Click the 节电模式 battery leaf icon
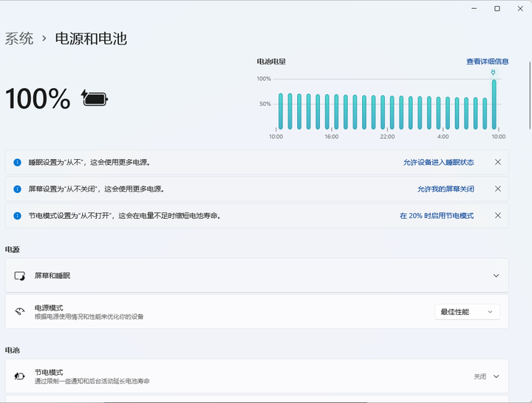Viewport: 532px width, 403px height. [20, 376]
